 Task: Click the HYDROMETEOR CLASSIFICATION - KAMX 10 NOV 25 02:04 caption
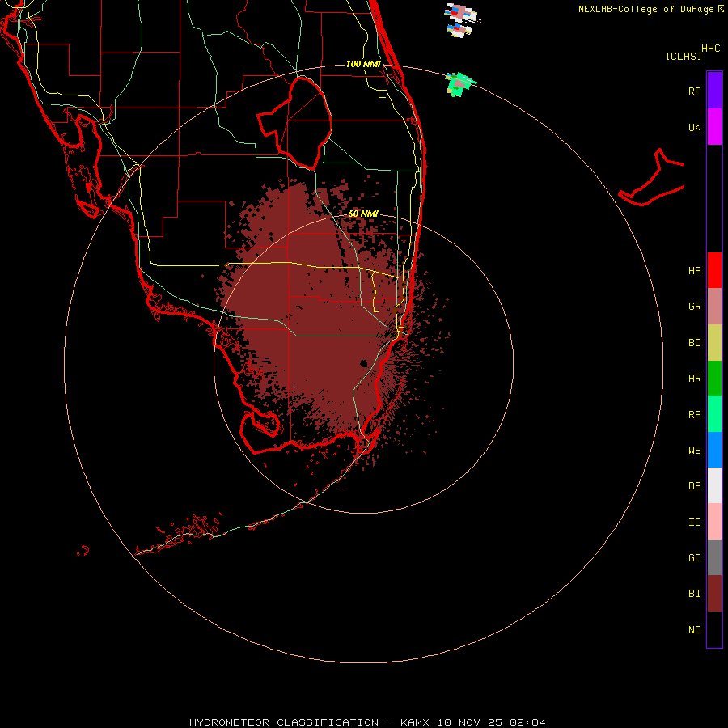point(367,722)
